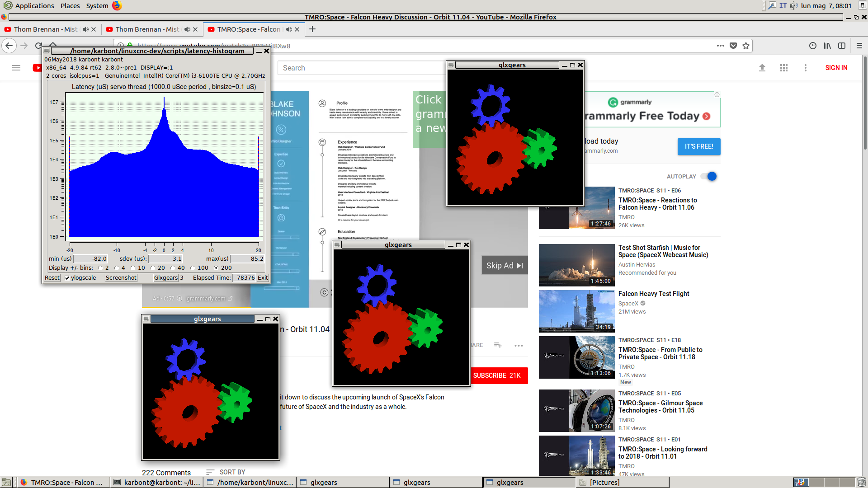Open Firefox hamburger menu
Image resolution: width=868 pixels, height=488 pixels.
(859, 46)
